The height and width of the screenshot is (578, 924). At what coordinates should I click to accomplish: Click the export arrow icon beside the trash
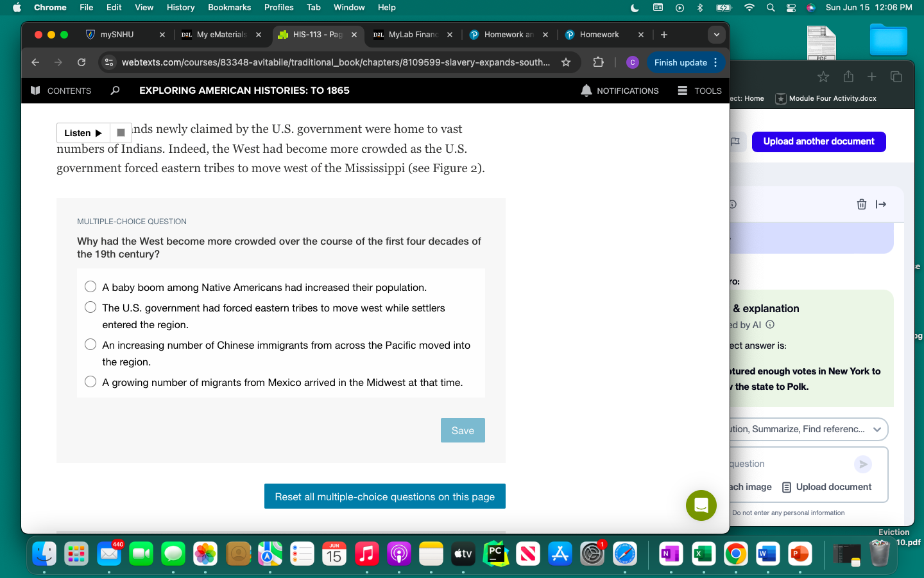(x=881, y=204)
